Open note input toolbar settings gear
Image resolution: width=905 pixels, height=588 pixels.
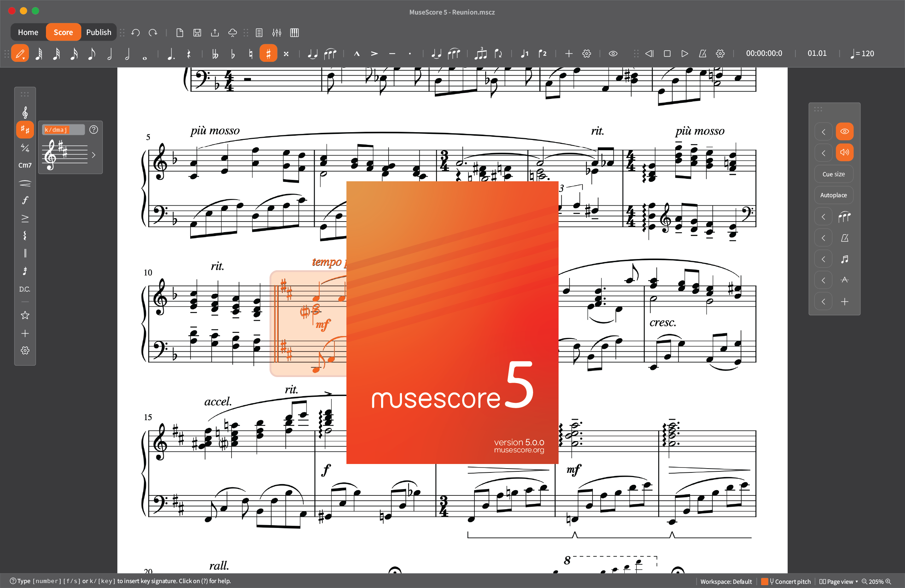587,54
